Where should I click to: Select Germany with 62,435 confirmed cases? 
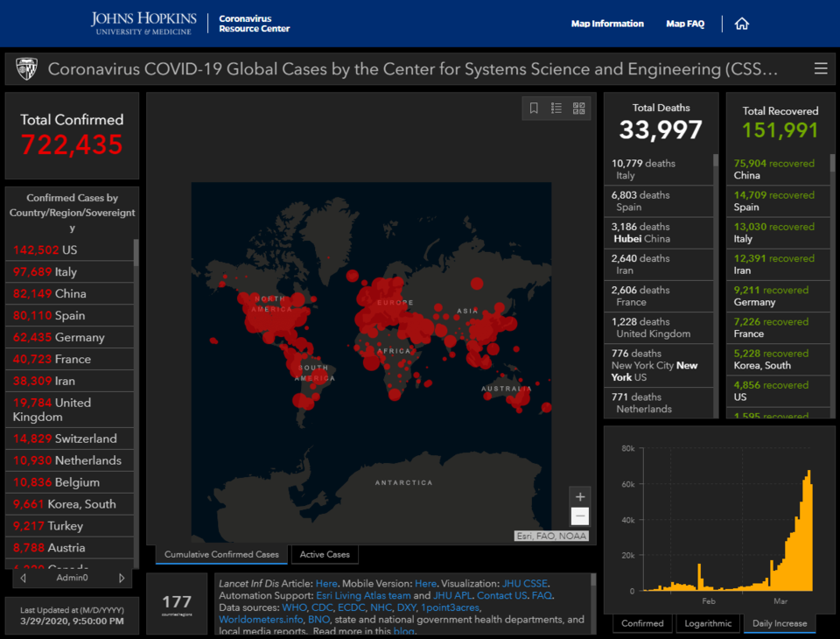70,337
